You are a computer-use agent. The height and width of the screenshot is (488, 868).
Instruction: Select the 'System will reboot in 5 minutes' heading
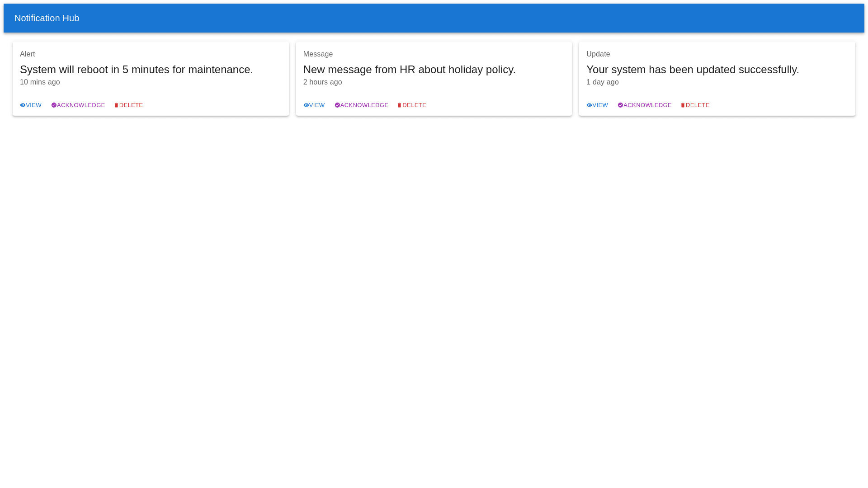pyautogui.click(x=136, y=70)
